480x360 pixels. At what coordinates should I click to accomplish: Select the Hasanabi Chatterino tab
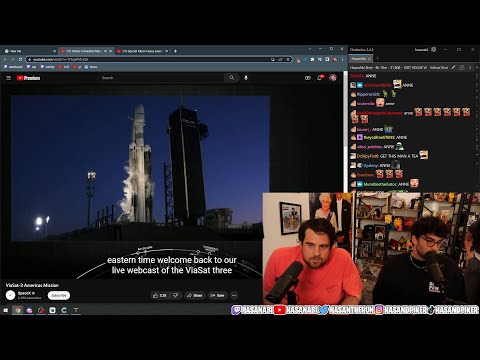(359, 59)
